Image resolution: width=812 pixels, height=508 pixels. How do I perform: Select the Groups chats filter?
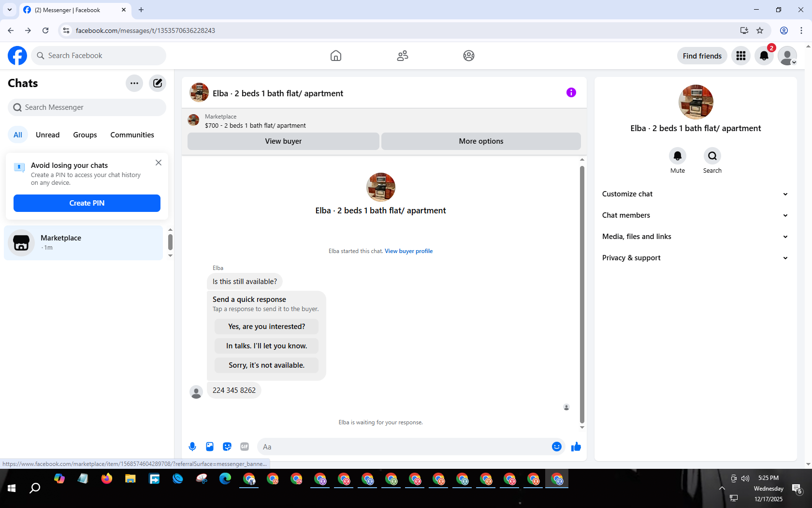[85, 135]
